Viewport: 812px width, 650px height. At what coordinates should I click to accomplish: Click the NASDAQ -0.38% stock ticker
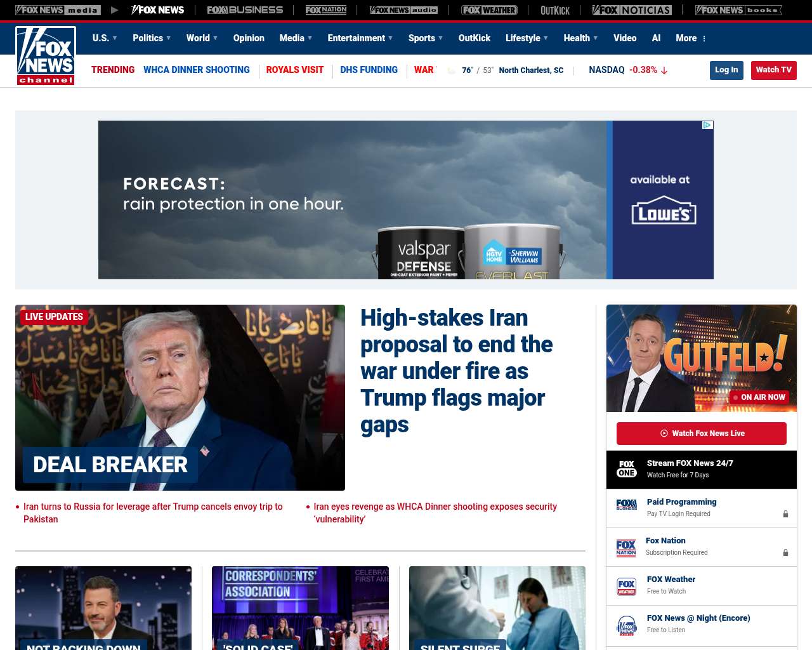tap(628, 70)
